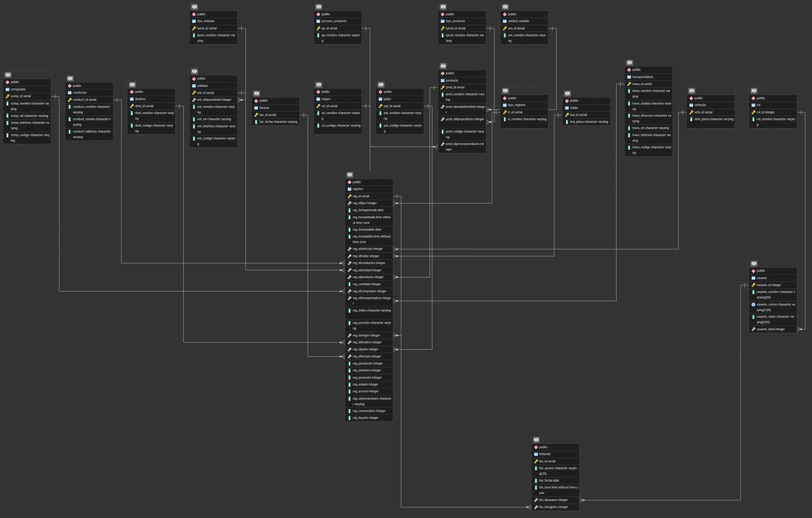This screenshot has width=812, height=518.
Task: Toggle visibility of the vehiculo table
Action: (x=691, y=90)
